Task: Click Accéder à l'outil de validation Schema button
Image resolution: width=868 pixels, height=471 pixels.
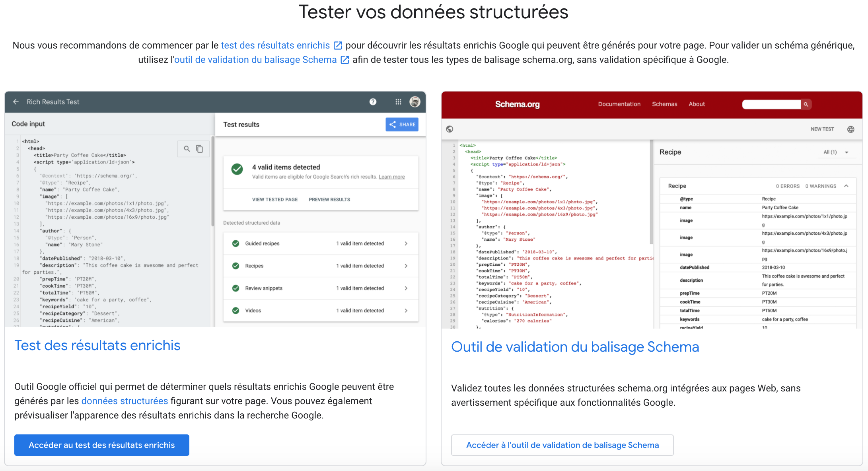Action: (562, 445)
